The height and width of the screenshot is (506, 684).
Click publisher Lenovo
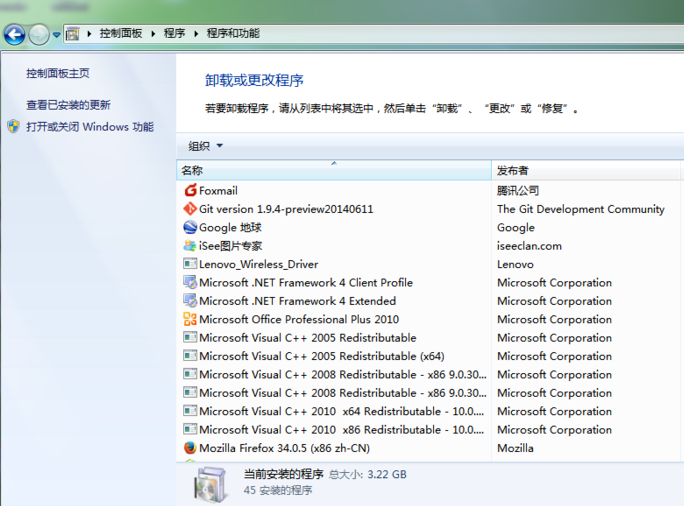(x=515, y=264)
